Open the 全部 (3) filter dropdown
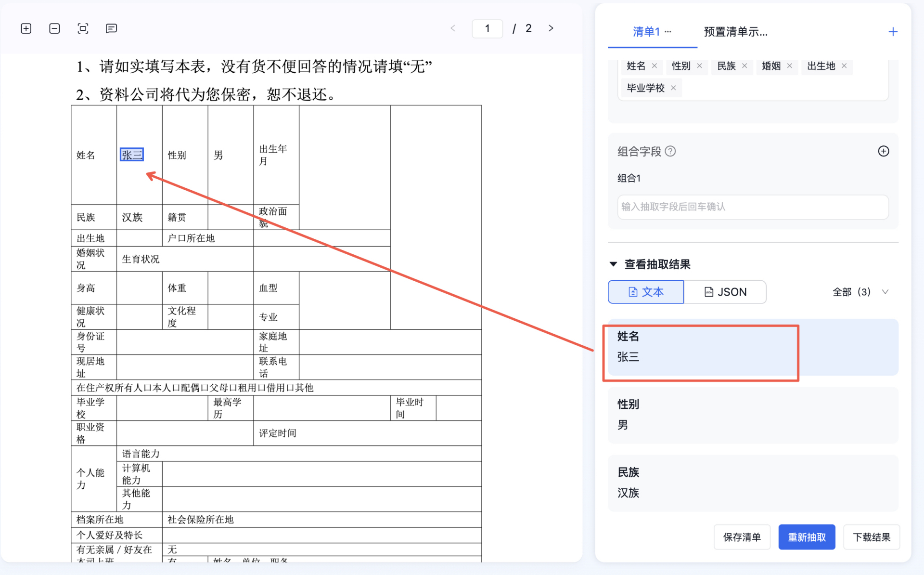 (x=860, y=292)
